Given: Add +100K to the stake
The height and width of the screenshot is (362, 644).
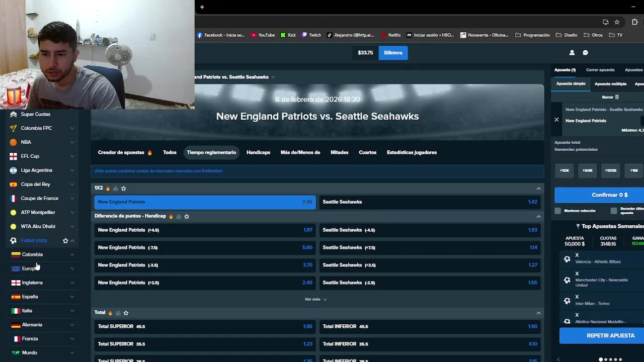Looking at the screenshot, I should 611,170.
